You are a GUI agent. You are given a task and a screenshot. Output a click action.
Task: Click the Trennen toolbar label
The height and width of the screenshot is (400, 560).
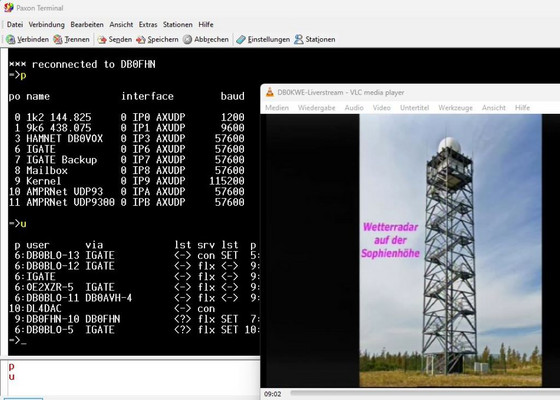coord(77,40)
